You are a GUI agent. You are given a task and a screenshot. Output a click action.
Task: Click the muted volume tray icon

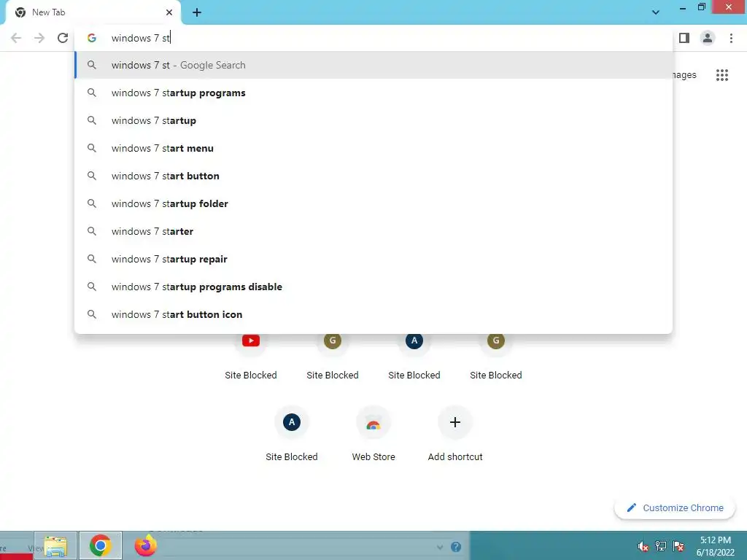tap(643, 546)
